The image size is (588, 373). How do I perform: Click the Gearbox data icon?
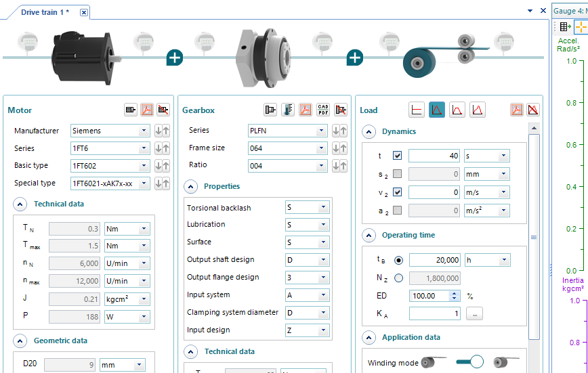tap(270, 110)
